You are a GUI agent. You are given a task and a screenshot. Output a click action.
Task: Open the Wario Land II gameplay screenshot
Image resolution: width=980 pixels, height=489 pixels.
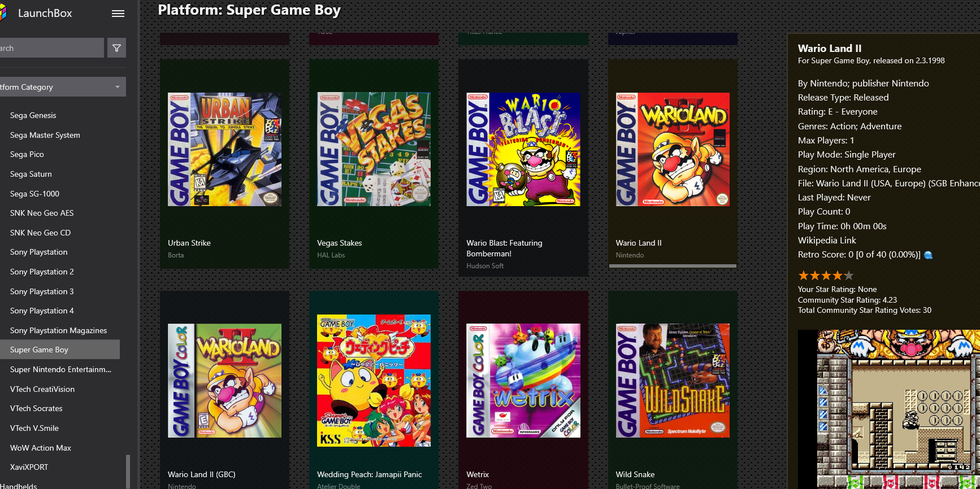889,409
